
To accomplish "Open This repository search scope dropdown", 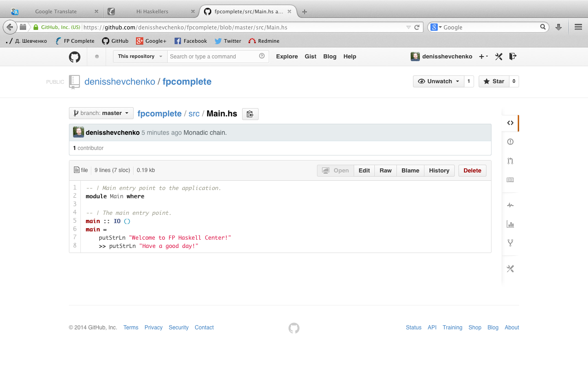I will pyautogui.click(x=140, y=57).
